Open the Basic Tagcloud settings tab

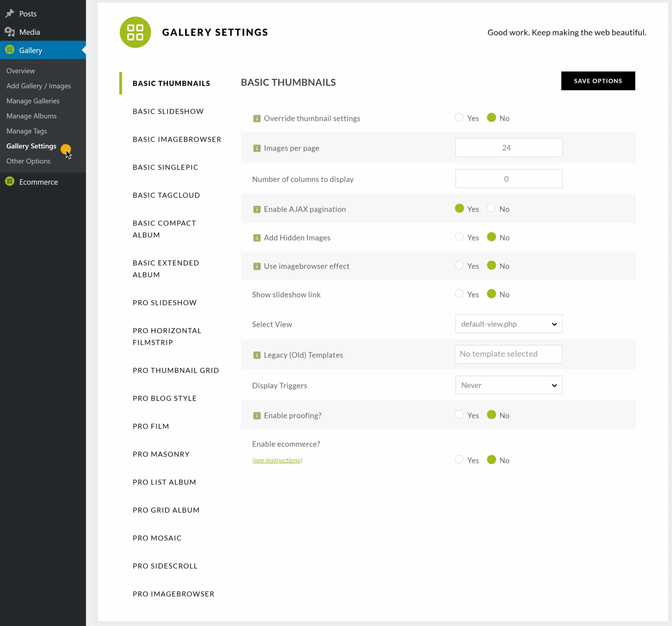point(166,195)
